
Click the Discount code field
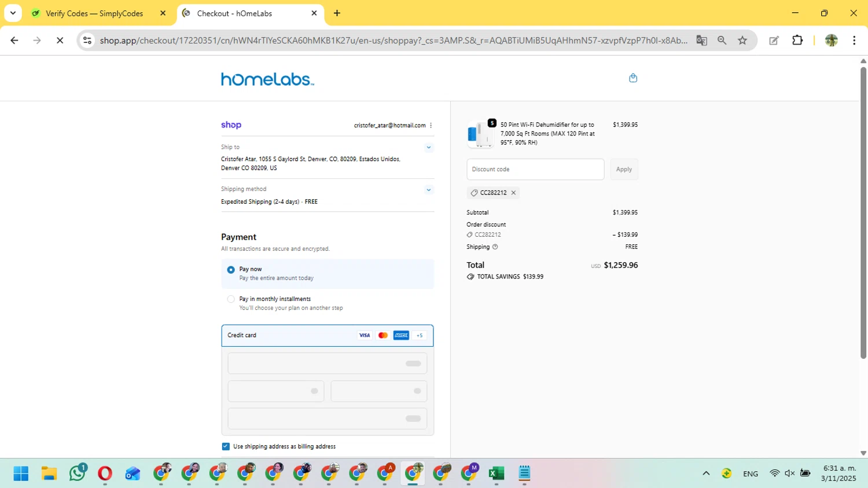click(x=535, y=169)
